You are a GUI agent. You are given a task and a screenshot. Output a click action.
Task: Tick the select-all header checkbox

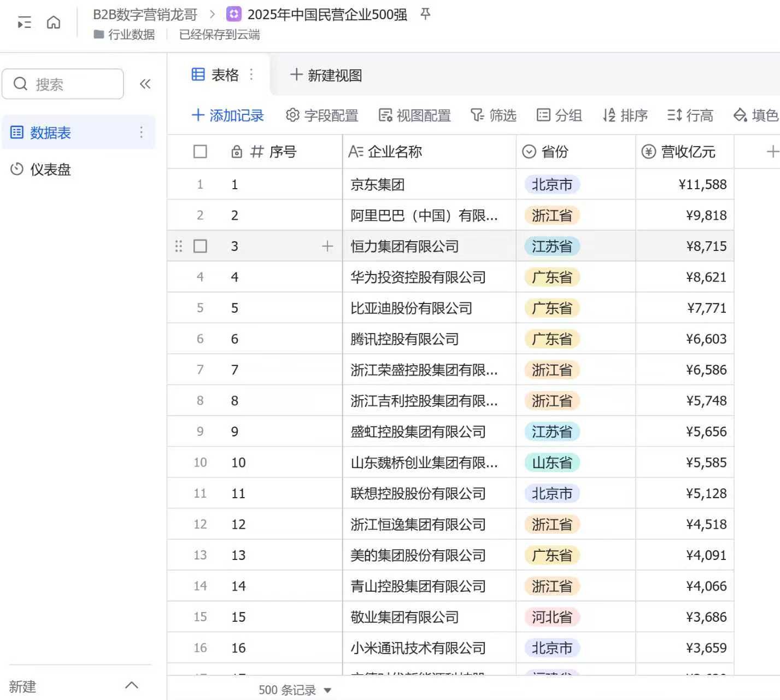pos(200,151)
